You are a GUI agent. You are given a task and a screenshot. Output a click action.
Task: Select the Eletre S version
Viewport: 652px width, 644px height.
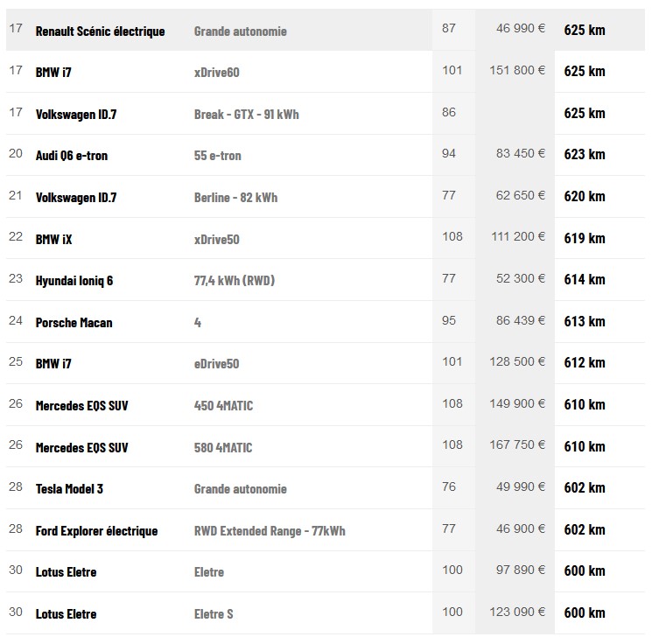click(214, 613)
